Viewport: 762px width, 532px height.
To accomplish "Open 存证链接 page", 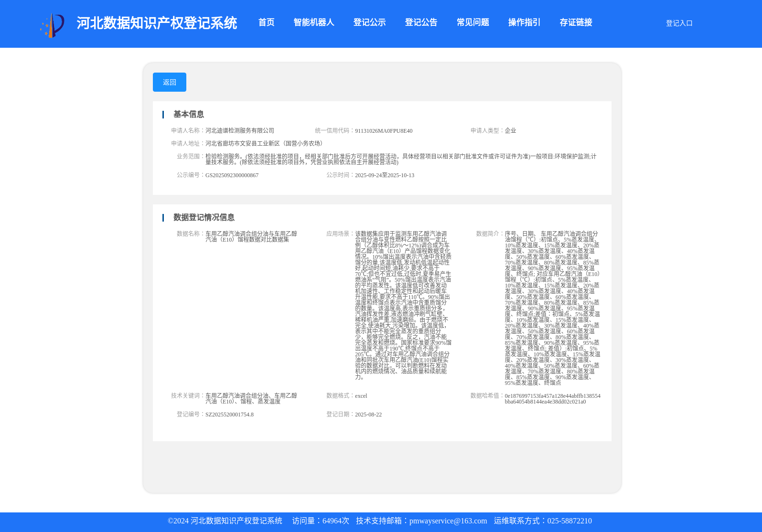I will (576, 22).
